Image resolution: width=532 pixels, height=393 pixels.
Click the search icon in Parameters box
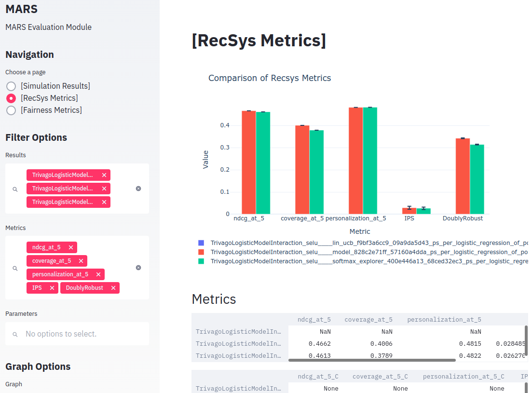click(x=15, y=334)
